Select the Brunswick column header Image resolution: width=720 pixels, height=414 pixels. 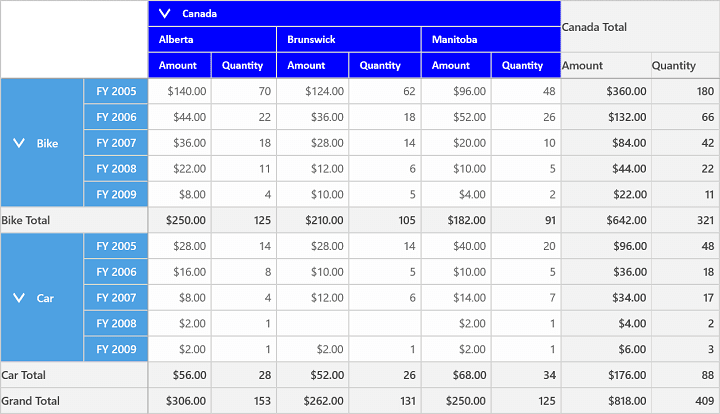click(x=349, y=39)
